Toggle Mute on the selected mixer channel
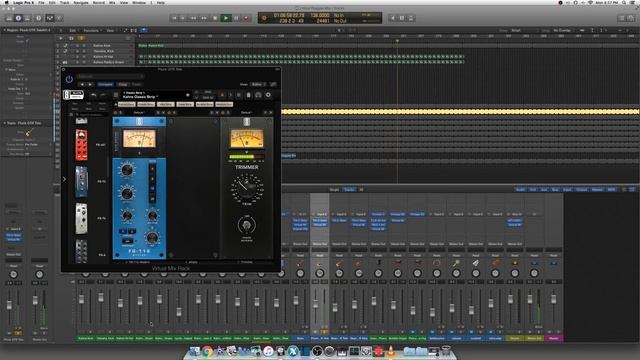 coord(315,332)
